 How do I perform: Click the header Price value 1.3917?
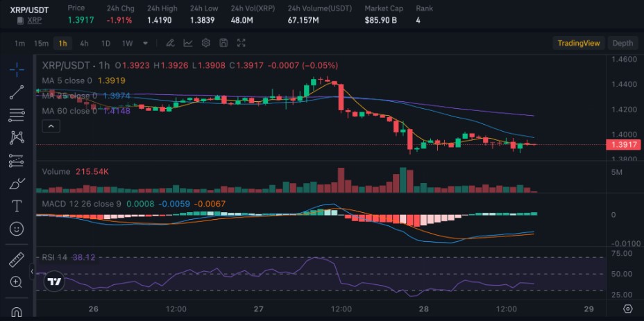(x=80, y=20)
